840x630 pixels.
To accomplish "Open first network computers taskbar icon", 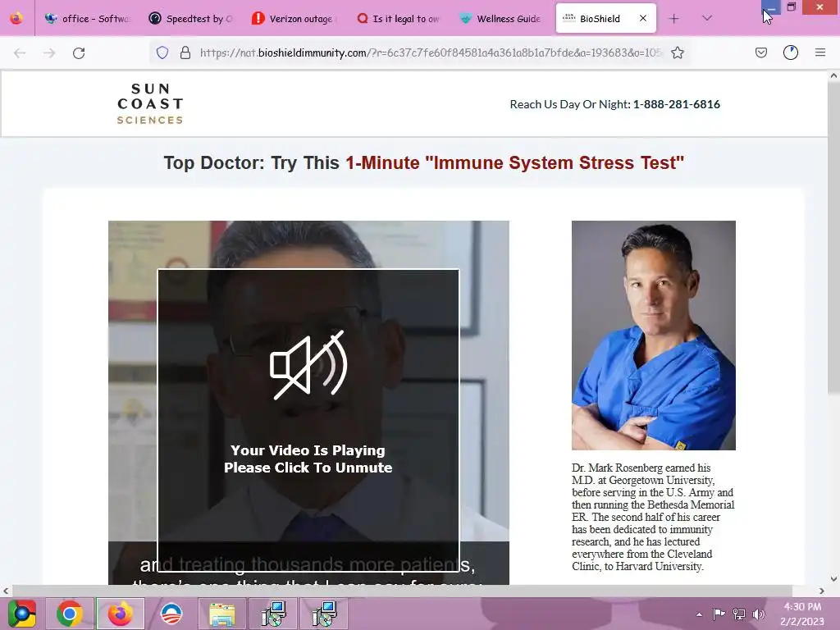I will click(273, 614).
